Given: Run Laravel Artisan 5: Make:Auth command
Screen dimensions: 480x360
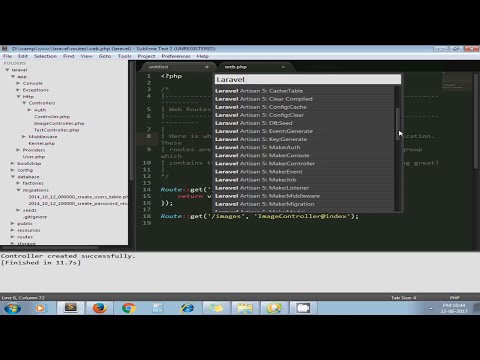Looking at the screenshot, I should [x=303, y=147].
